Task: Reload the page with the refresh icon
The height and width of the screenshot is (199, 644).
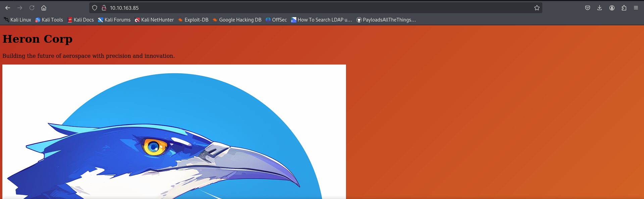Action: click(32, 8)
